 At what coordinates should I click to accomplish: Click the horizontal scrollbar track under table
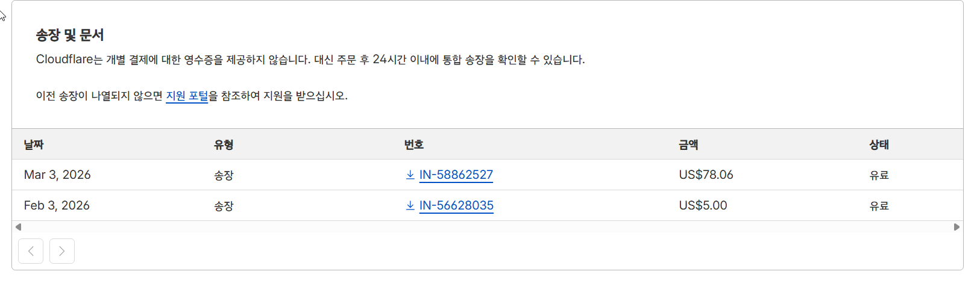point(488,227)
